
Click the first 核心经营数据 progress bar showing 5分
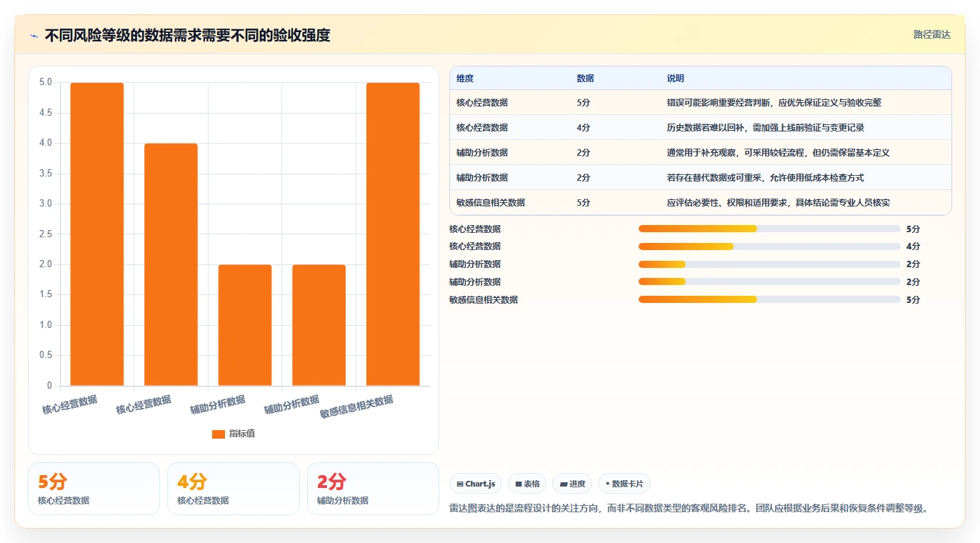pos(769,229)
